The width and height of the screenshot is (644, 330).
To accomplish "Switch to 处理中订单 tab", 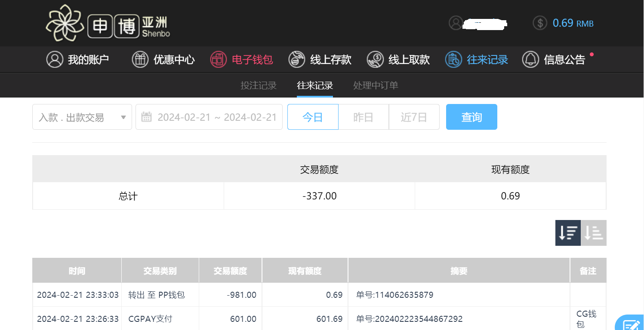I will (x=376, y=85).
